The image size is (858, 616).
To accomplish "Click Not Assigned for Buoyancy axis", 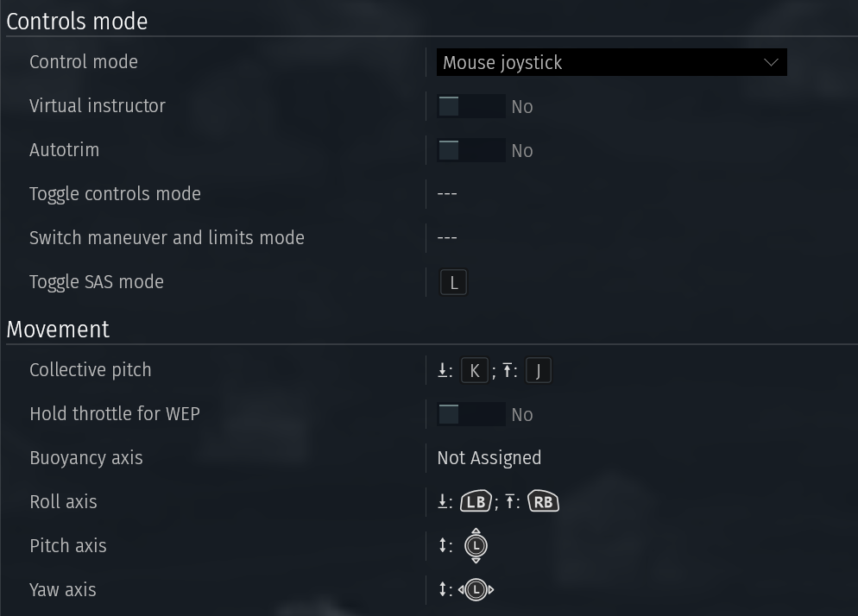I will (489, 458).
